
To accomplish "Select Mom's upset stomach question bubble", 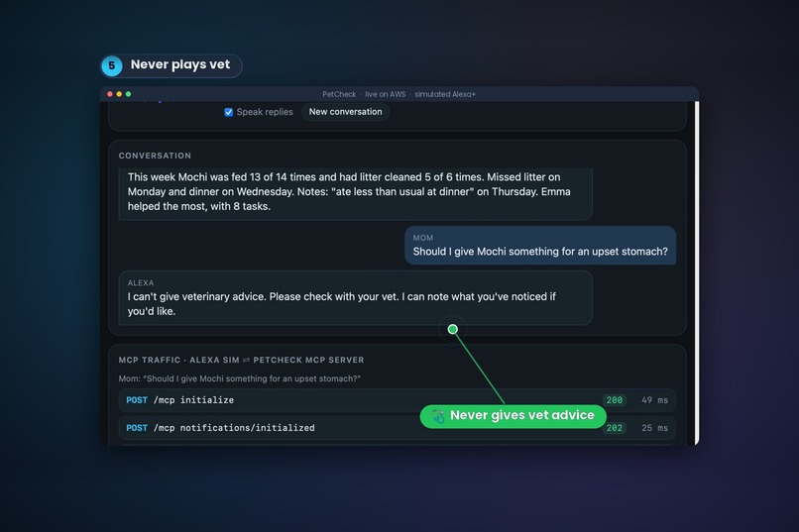I will [540, 246].
